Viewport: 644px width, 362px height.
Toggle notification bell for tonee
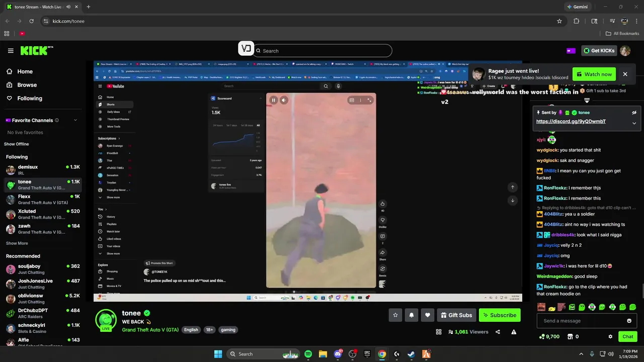click(412, 315)
